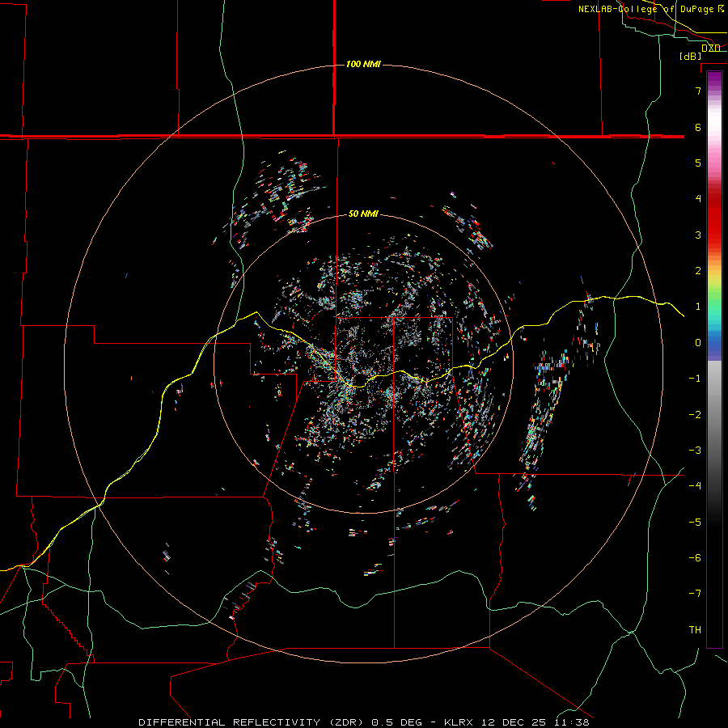Click the "[dB]" unit label
The height and width of the screenshot is (728, 728).
[x=690, y=56]
